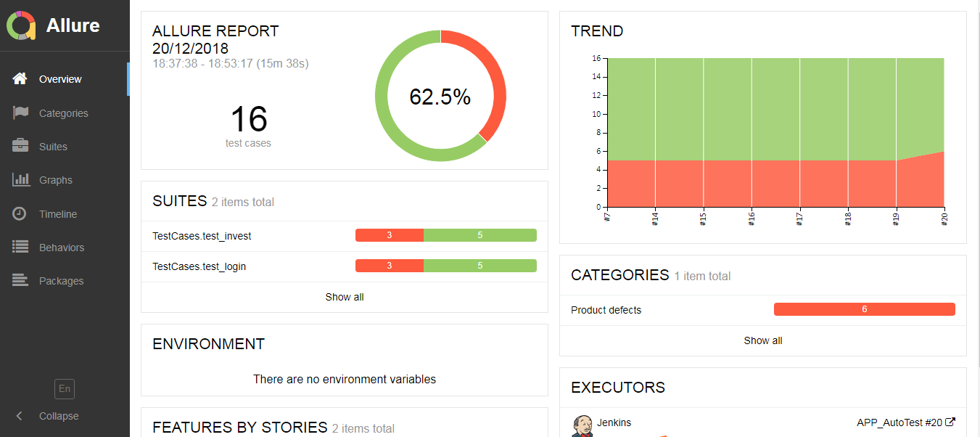Viewport: 980px width, 437px height.
Task: Open the TestCases.test_invest suite
Action: (x=202, y=236)
